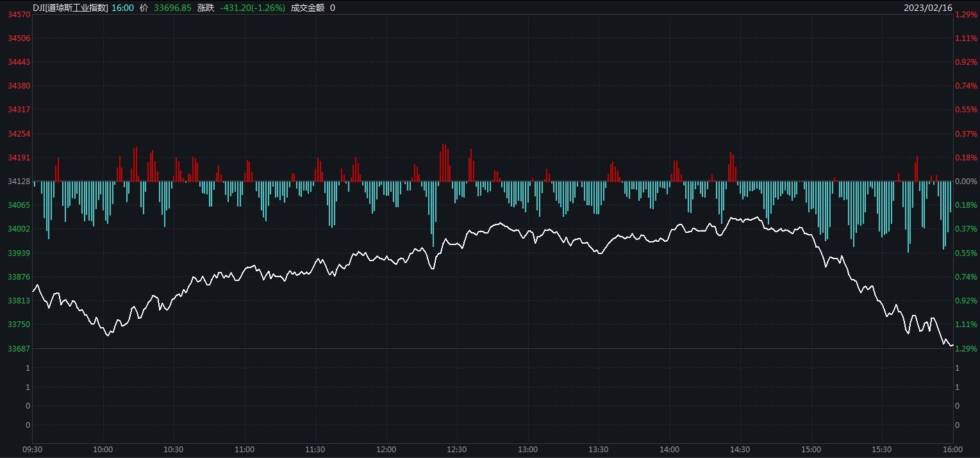Click the 16:00 label on the time axis
This screenshot has height=458, width=980.
coord(953,450)
